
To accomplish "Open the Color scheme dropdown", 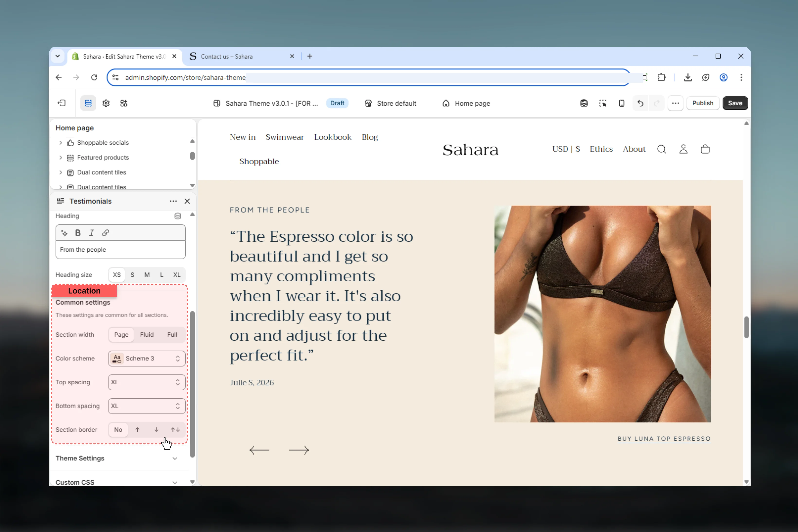I will pos(147,359).
